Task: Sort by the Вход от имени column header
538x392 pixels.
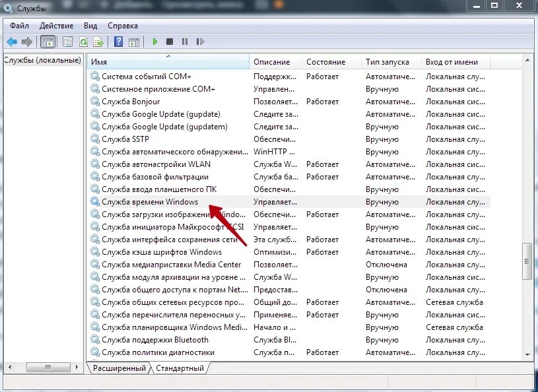Action: [x=456, y=62]
